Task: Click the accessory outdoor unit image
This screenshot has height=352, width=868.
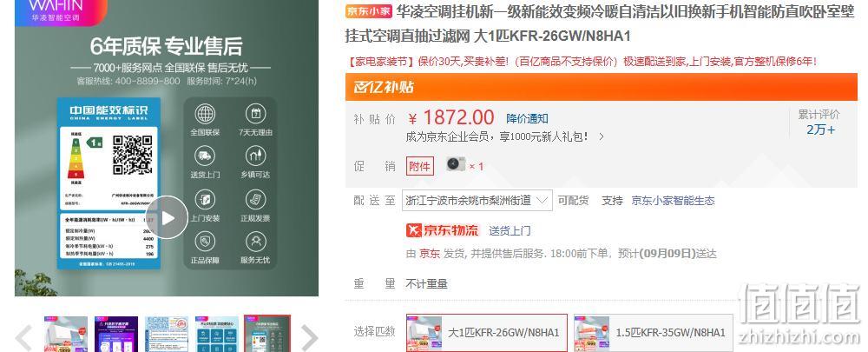Action: (457, 164)
